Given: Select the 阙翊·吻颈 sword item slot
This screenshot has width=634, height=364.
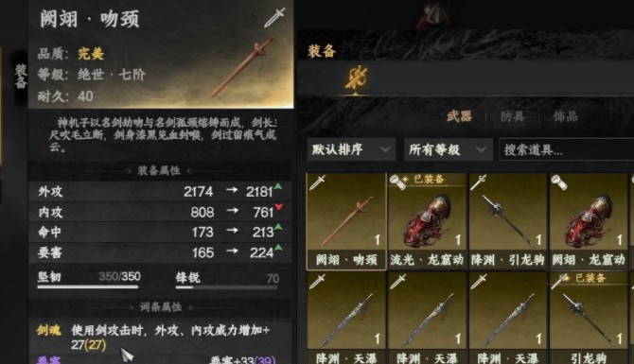Looking at the screenshot, I should click(346, 221).
